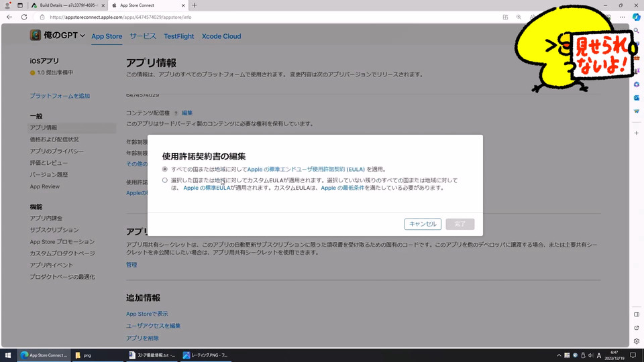The image size is (644, 362).
Task: Select the custom EULA radio option
Action: coord(165,180)
